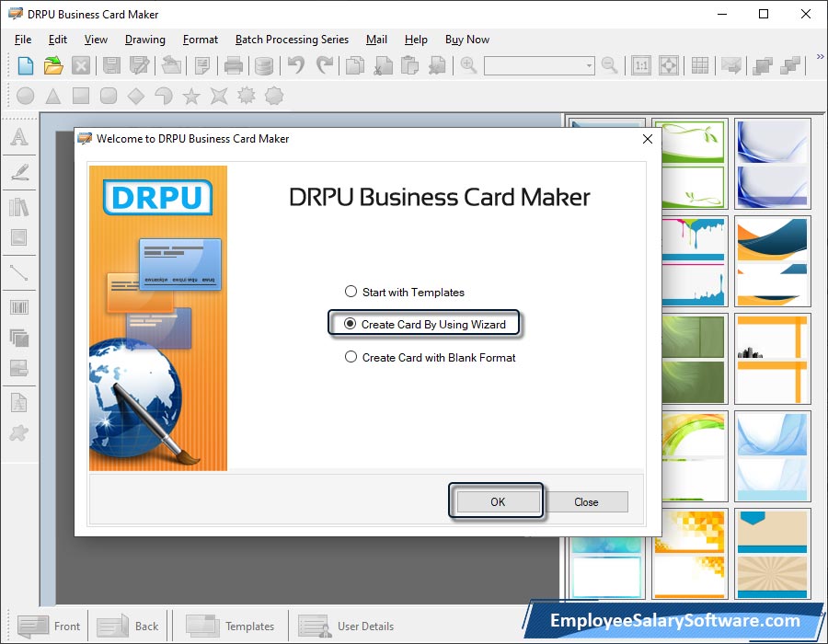Viewport: 828px width, 644px height.
Task: Expand toolbar overflow chevron
Action: tap(820, 56)
